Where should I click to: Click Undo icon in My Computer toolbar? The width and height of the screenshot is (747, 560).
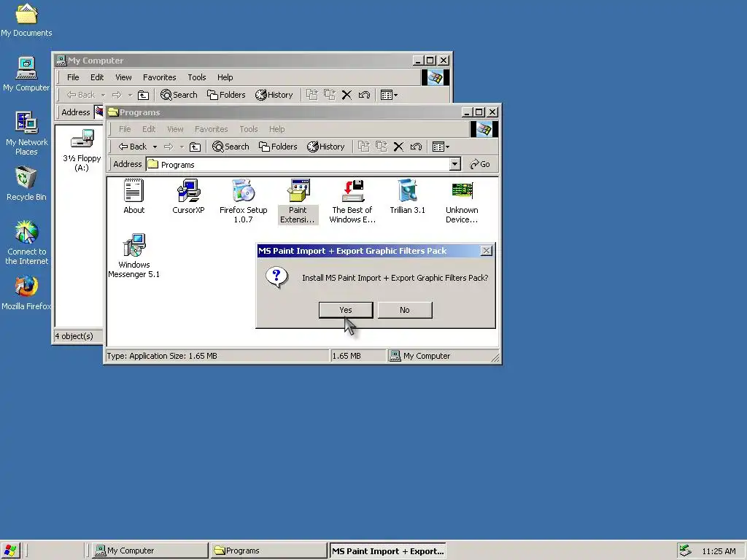[364, 95]
